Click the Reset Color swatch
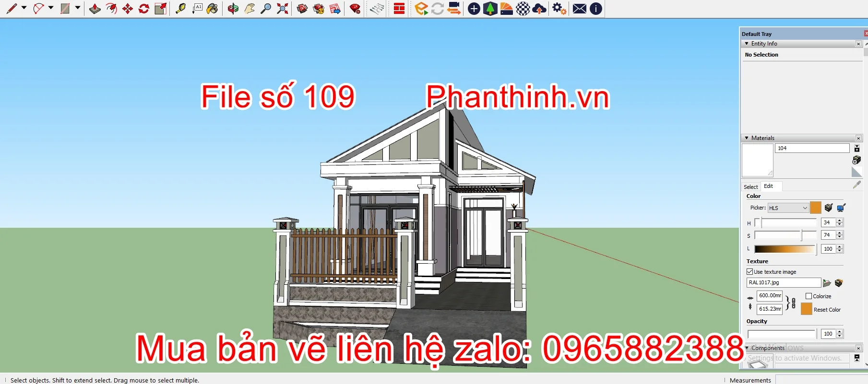Screen dimensions: 868x384 click(x=807, y=309)
